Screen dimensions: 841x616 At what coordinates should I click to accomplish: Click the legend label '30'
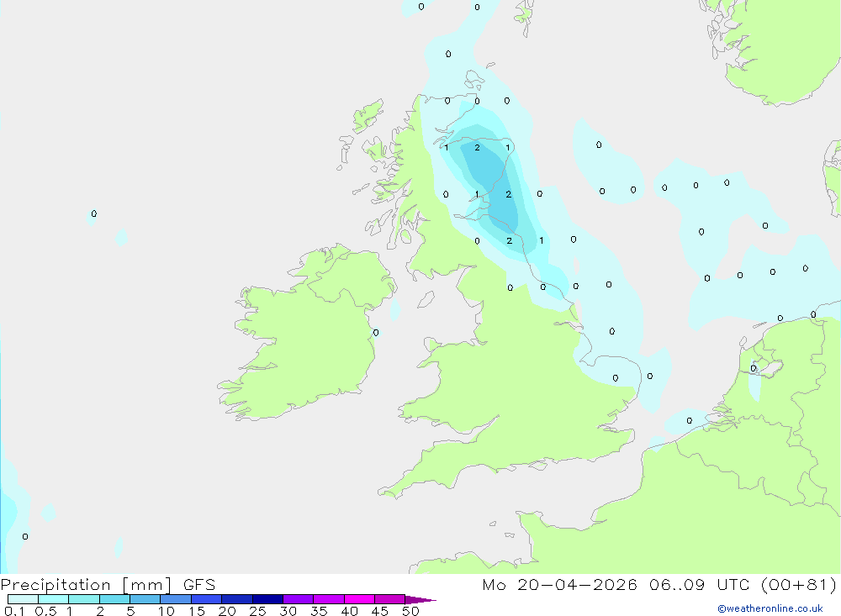pos(288,611)
